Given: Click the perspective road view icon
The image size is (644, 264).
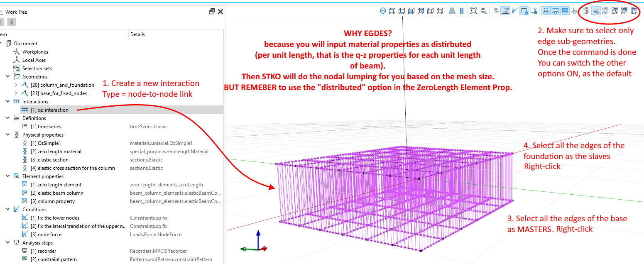Looking at the screenshot, I should [x=452, y=11].
